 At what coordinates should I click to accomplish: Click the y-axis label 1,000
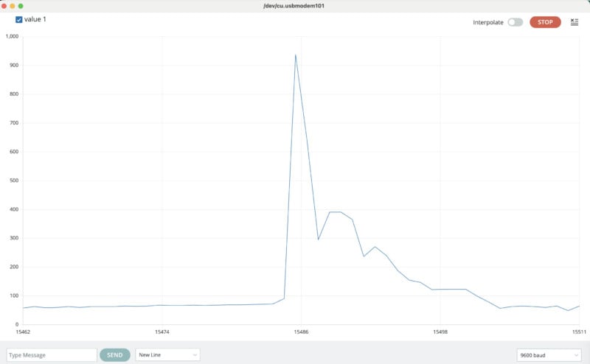12,36
